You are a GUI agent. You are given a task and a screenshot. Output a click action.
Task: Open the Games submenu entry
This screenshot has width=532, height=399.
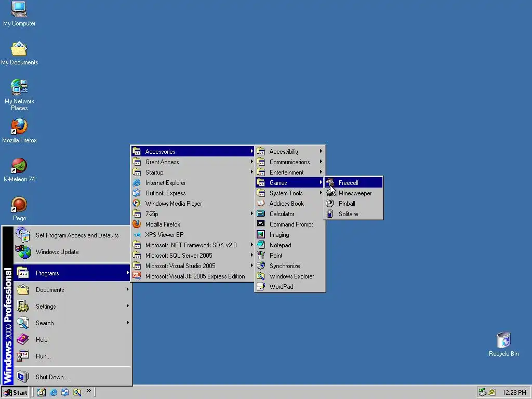pos(290,182)
